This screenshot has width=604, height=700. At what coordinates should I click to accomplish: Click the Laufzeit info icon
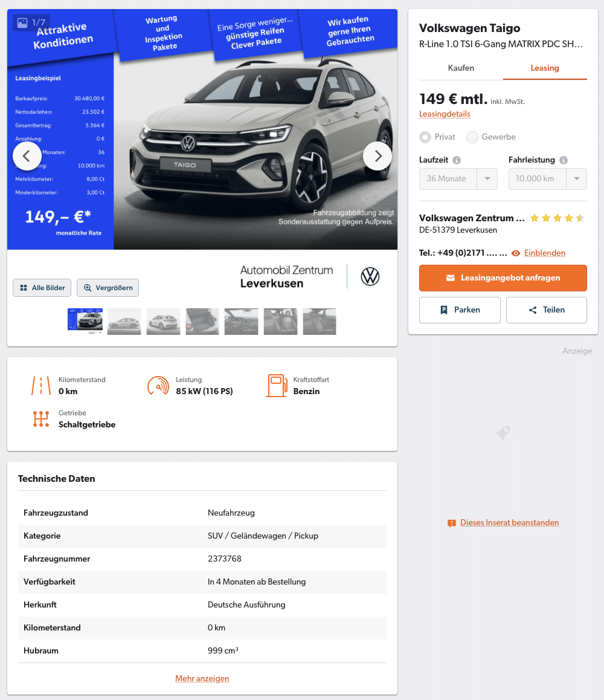pyautogui.click(x=457, y=160)
